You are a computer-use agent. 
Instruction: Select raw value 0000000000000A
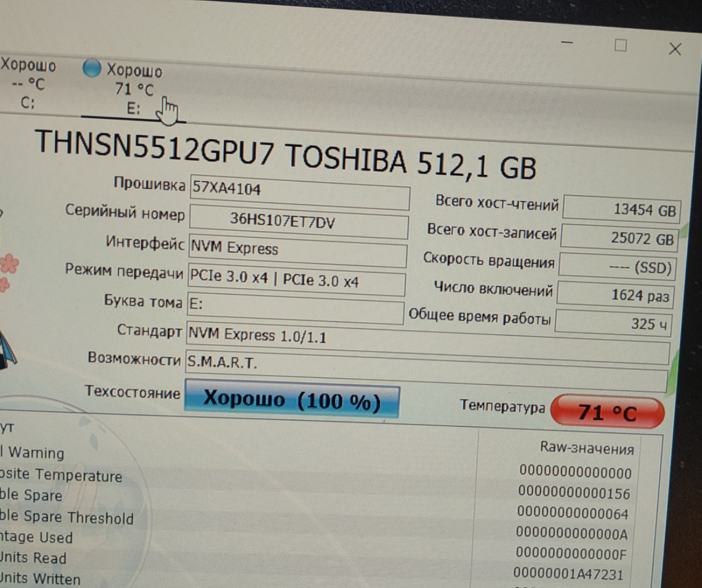click(571, 533)
